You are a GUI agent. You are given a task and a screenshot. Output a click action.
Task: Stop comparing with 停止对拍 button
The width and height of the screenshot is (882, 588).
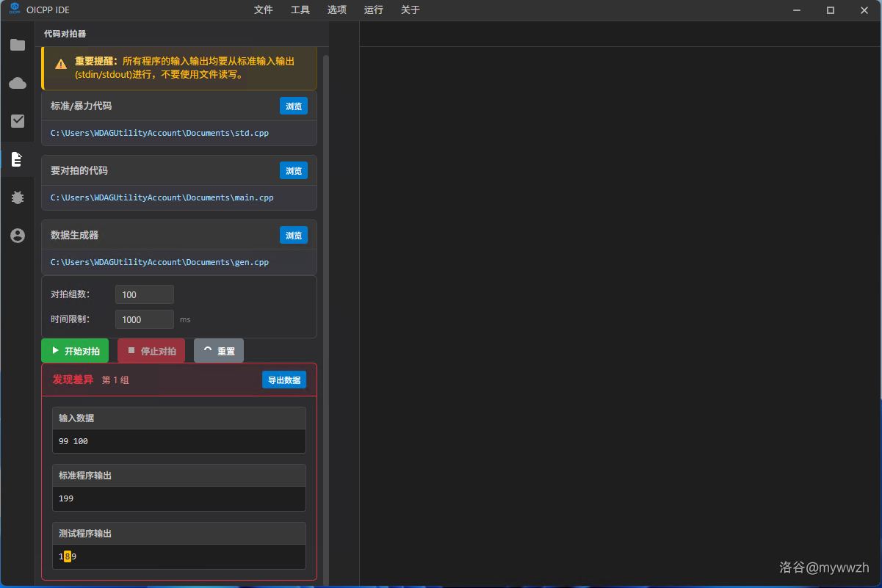pyautogui.click(x=151, y=351)
